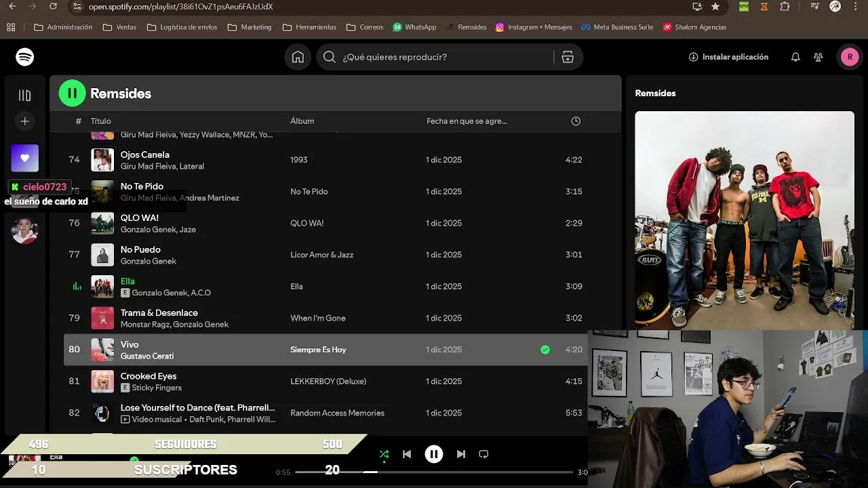The image size is (868, 488).
Task: Sort by Título column header
Action: pos(101,121)
